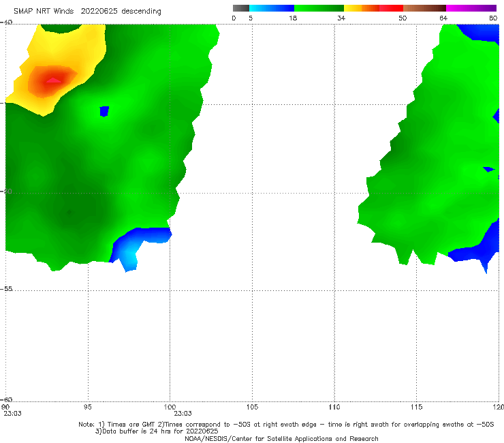Click the longitude axis label '100'
The image size is (504, 443).
[x=170, y=407]
